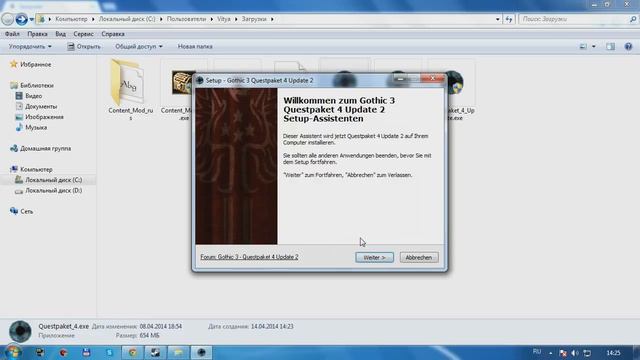Open the address bar history dropdown
The width and height of the screenshot is (640, 360).
point(497,19)
